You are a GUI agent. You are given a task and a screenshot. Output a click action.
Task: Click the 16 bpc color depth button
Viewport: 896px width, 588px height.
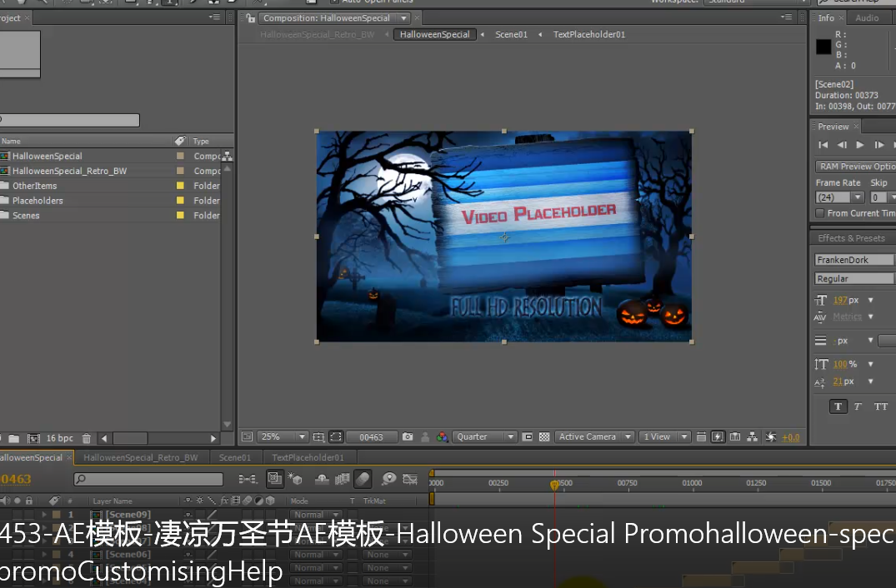59,438
